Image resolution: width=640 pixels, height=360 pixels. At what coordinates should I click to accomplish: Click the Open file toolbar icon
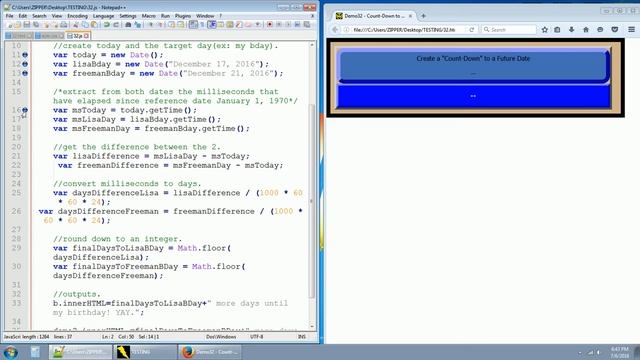pos(18,25)
